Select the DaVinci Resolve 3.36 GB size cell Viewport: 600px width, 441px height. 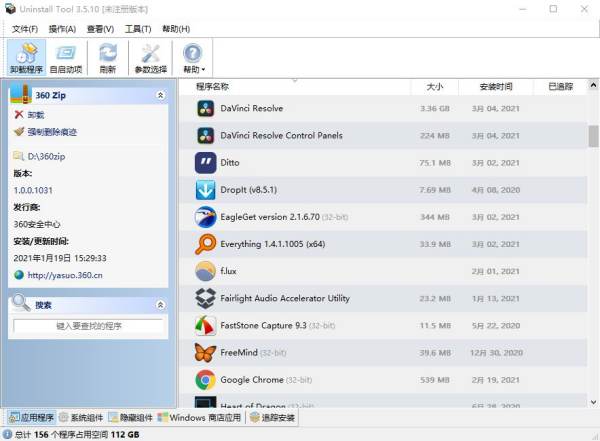click(x=435, y=109)
